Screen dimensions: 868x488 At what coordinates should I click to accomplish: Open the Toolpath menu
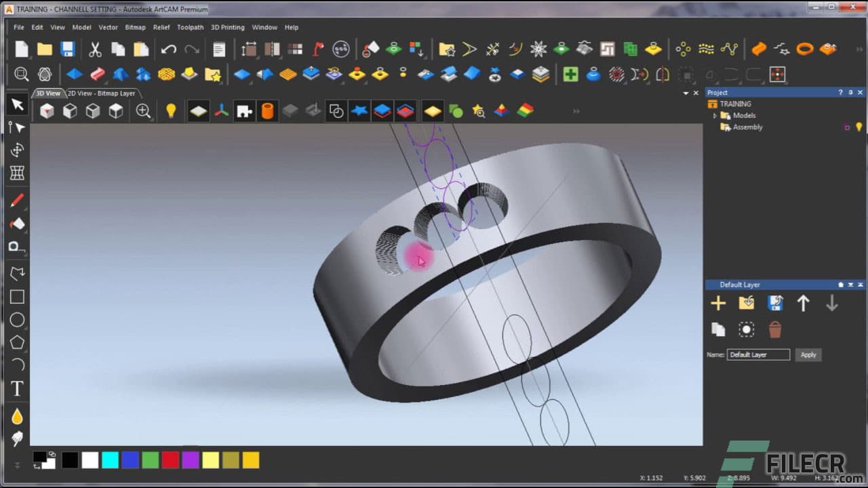point(190,27)
